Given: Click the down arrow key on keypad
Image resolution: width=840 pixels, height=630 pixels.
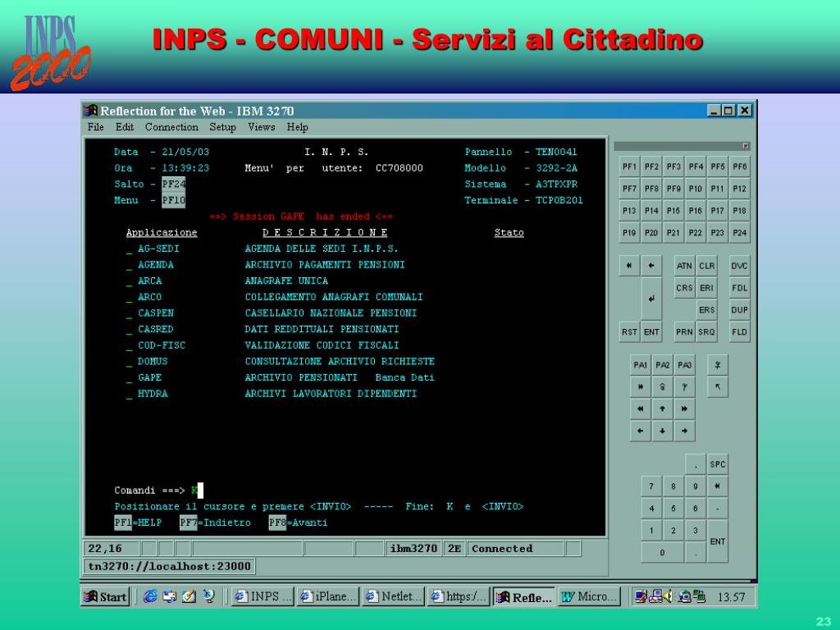Looking at the screenshot, I should pyautogui.click(x=662, y=431).
